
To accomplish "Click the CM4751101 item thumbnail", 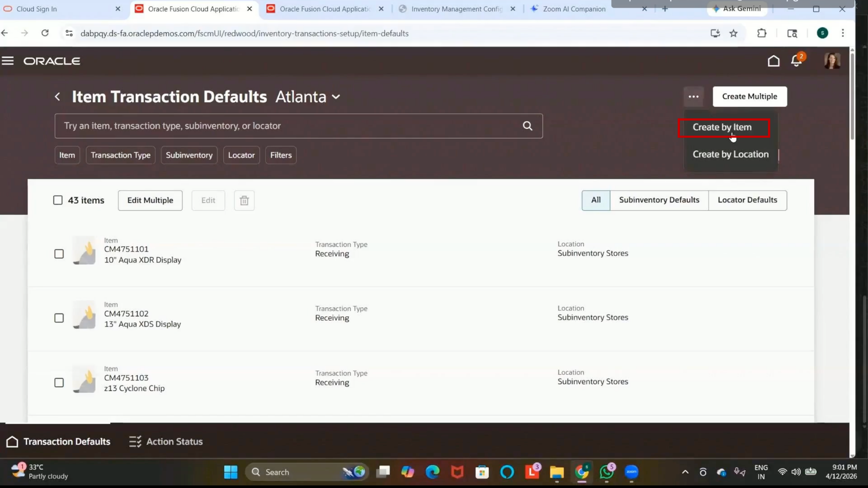I will 85,250.
